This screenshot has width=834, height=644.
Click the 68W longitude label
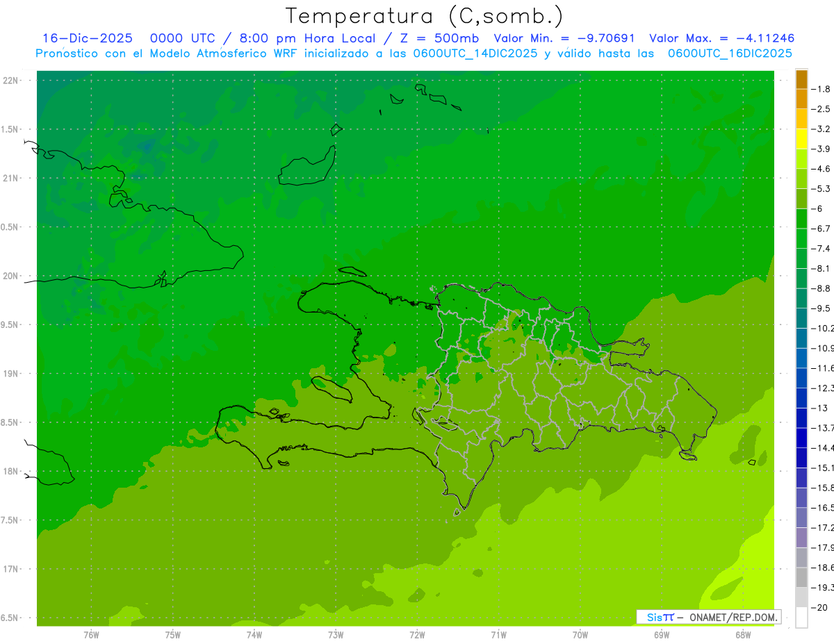tap(743, 634)
